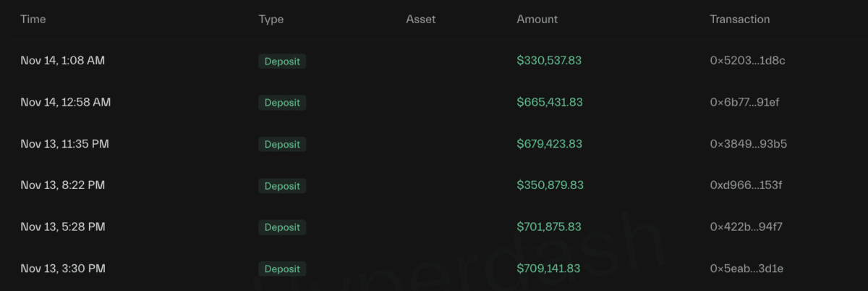The image size is (868, 291).
Task: Click the Type column header
Action: pos(271,20)
